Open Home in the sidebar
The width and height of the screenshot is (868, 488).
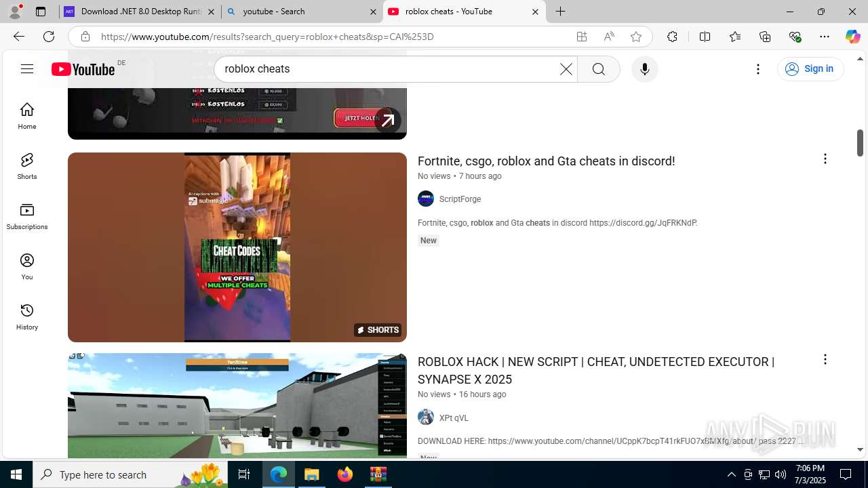(x=27, y=116)
